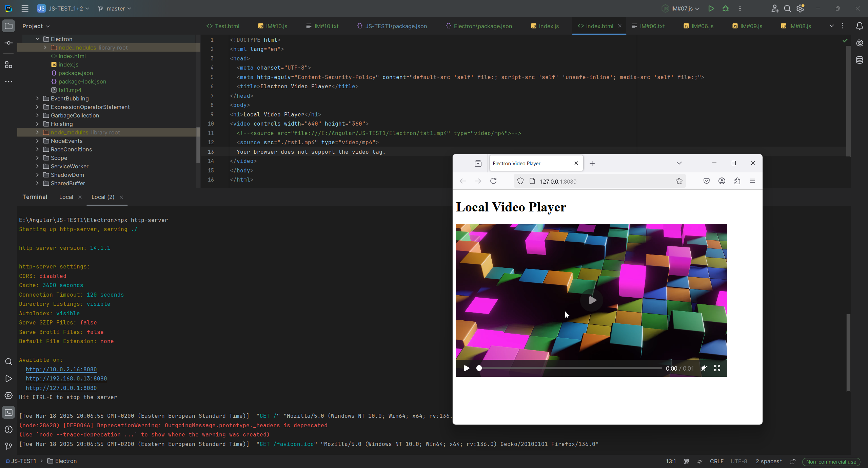Open tst1.mp4 in the project tree
Image resolution: width=868 pixels, height=468 pixels.
pyautogui.click(x=70, y=90)
